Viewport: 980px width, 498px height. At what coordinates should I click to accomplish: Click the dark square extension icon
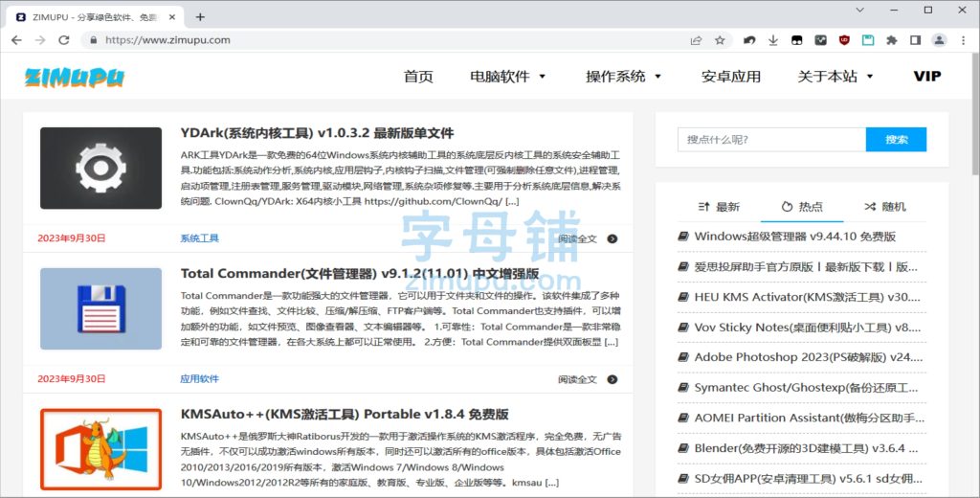pos(820,40)
